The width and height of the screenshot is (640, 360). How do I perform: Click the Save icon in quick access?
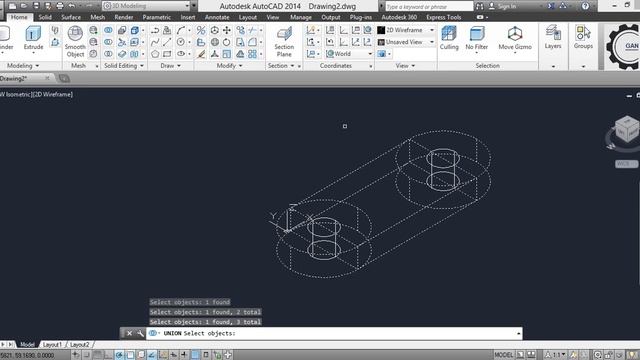pyautogui.click(x=36, y=6)
